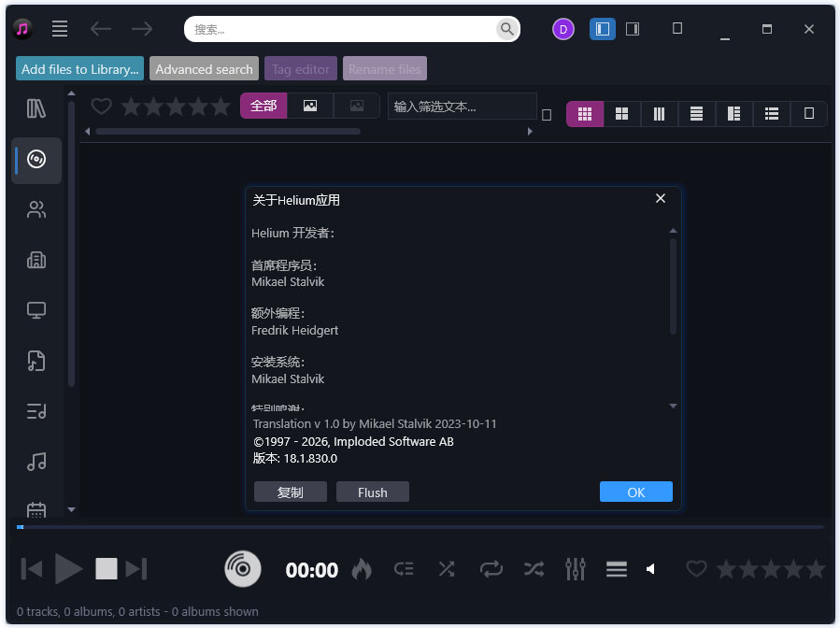Go forward with the right arrow
This screenshot has height=628, width=840.
pyautogui.click(x=142, y=29)
